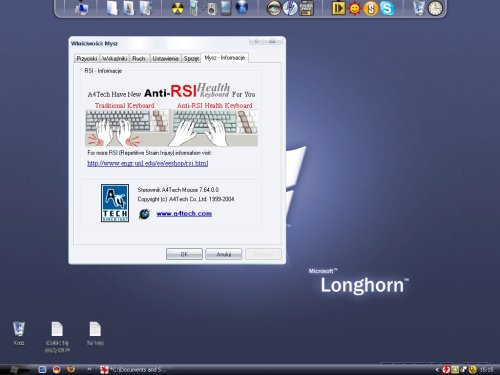The width and height of the screenshot is (500, 375).
Task: Open the Ruch tab
Action: 139,58
